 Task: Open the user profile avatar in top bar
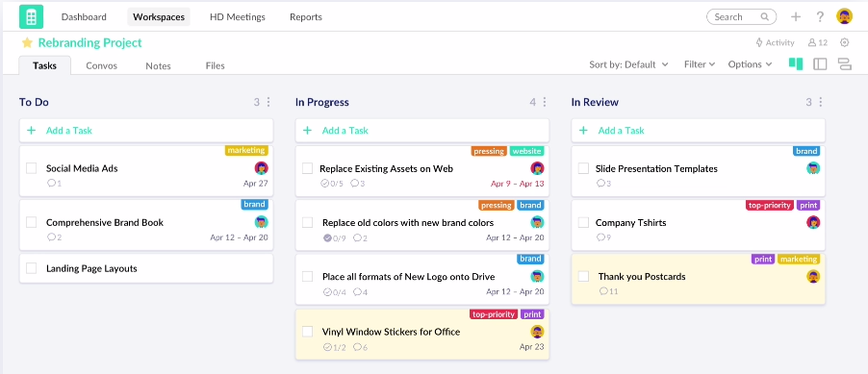click(x=844, y=16)
